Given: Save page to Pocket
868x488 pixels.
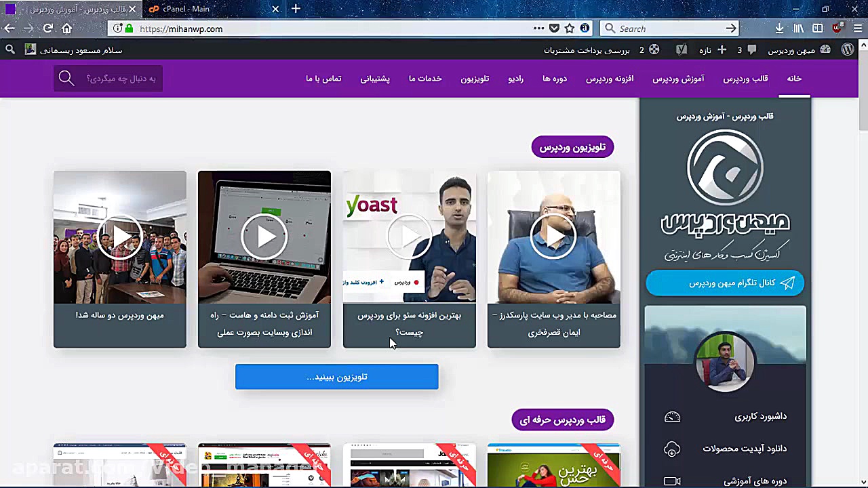Looking at the screenshot, I should [554, 28].
